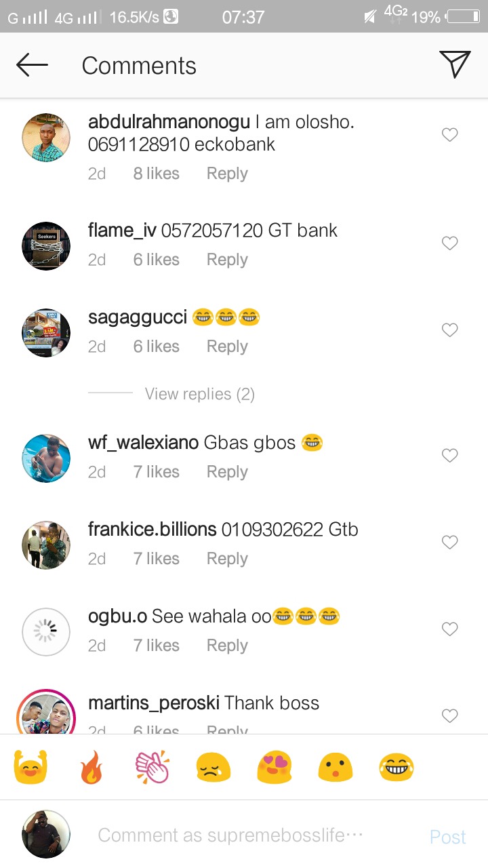Insert the surprised face emoji
Image resolution: width=488 pixels, height=868 pixels.
tap(335, 768)
